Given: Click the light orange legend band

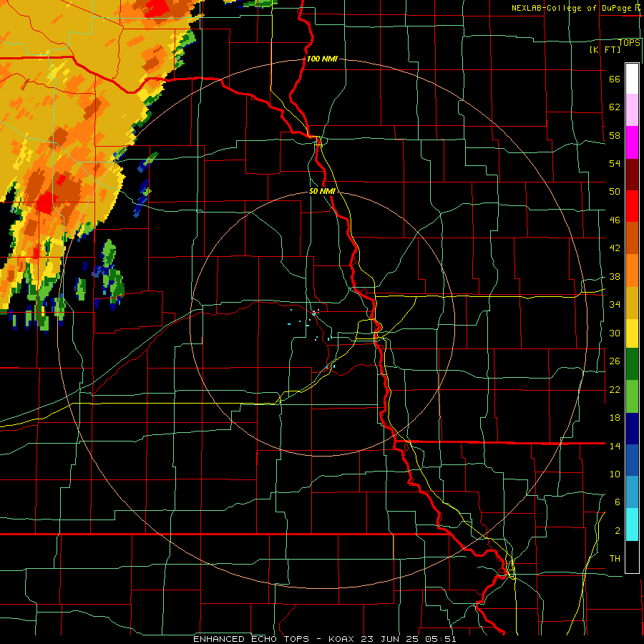Looking at the screenshot, I should tap(632, 270).
